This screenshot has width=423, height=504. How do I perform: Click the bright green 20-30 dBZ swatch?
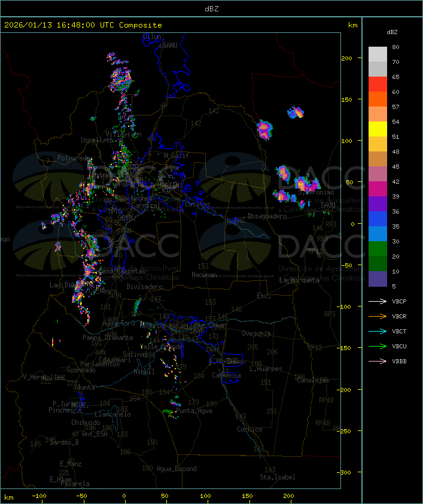click(378, 249)
